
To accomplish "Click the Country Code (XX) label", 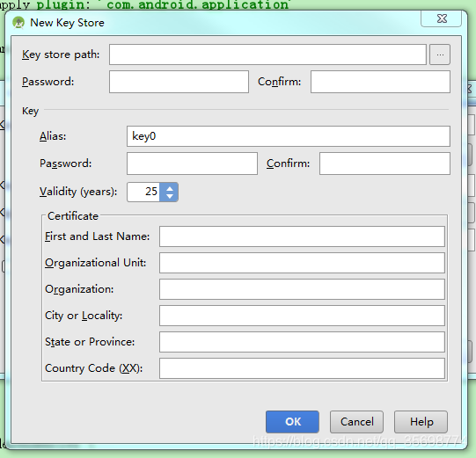I will [x=94, y=368].
